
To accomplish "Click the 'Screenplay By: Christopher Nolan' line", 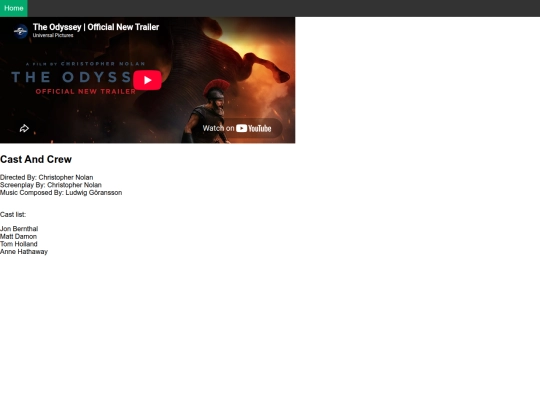I will pos(51,185).
